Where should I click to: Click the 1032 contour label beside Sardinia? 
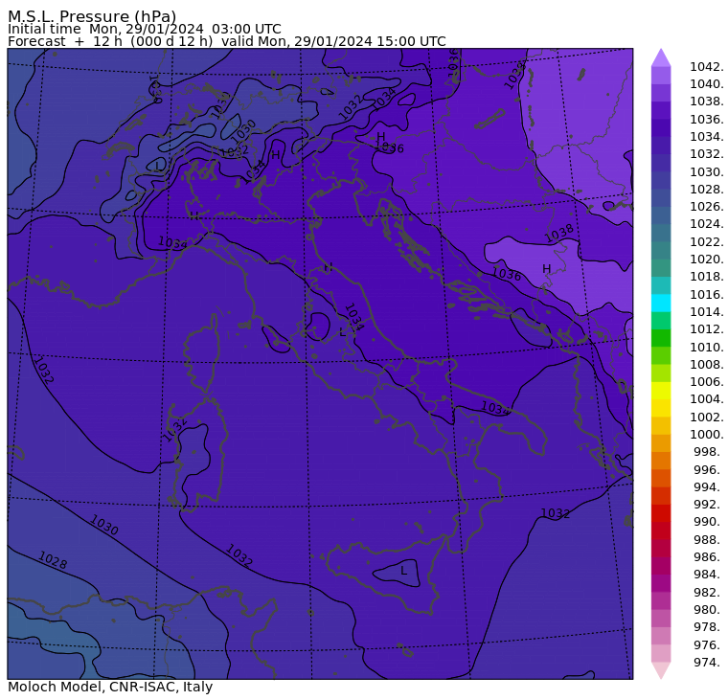point(174,429)
